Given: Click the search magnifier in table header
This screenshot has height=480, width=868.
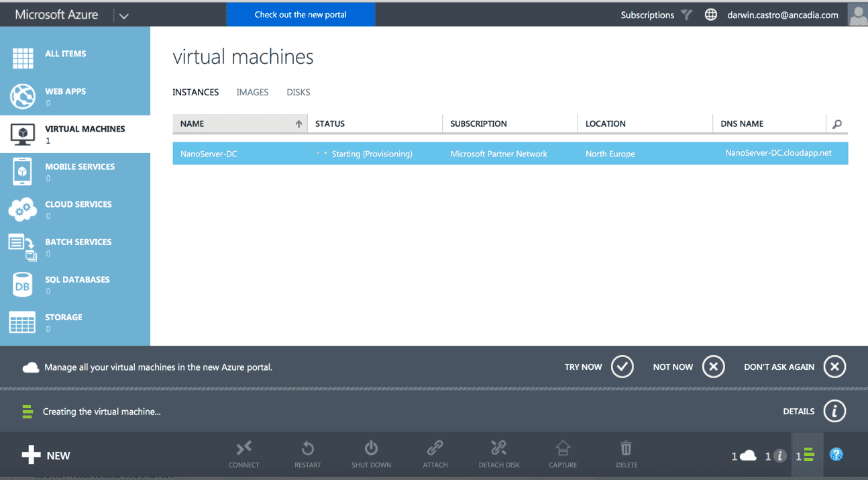Looking at the screenshot, I should 836,124.
